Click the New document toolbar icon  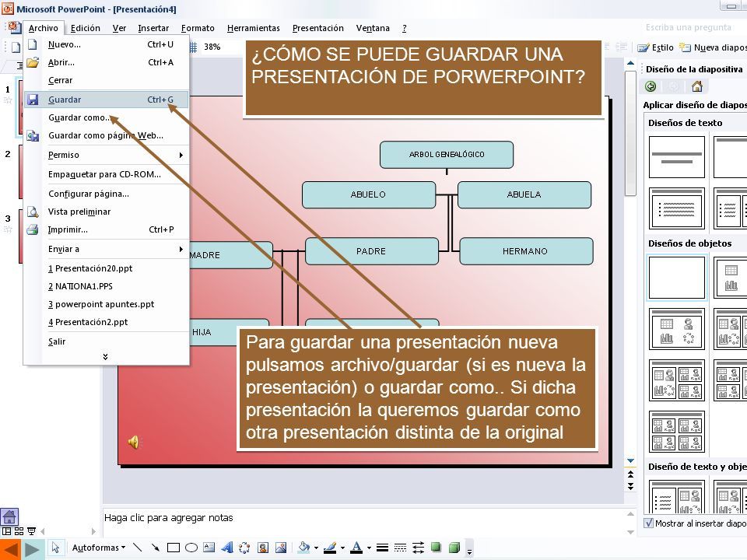click(x=16, y=47)
